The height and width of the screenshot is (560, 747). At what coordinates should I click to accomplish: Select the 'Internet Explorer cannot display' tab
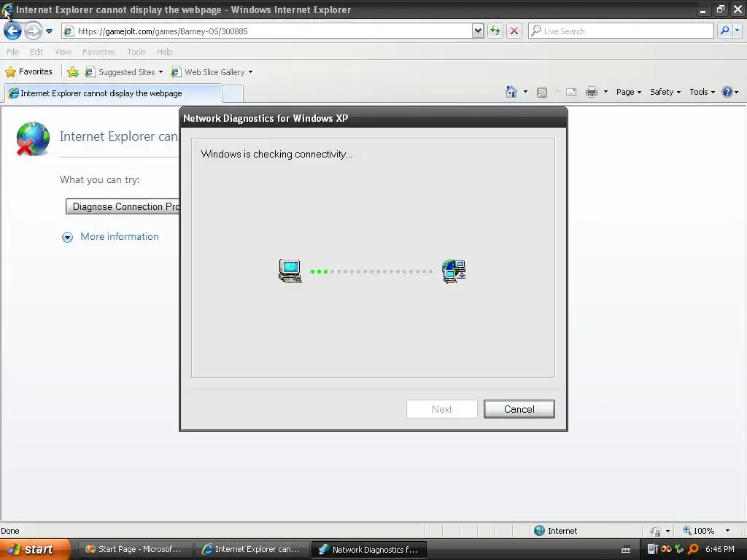113,93
